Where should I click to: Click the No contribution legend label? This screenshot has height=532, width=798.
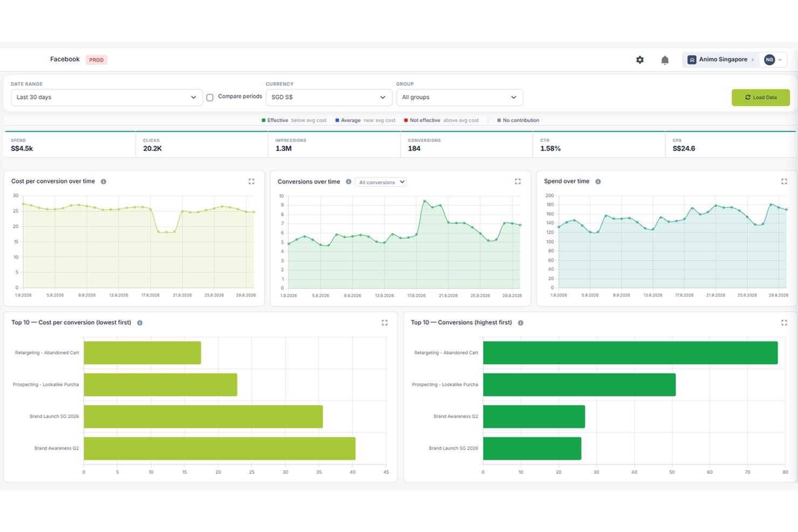coord(521,120)
